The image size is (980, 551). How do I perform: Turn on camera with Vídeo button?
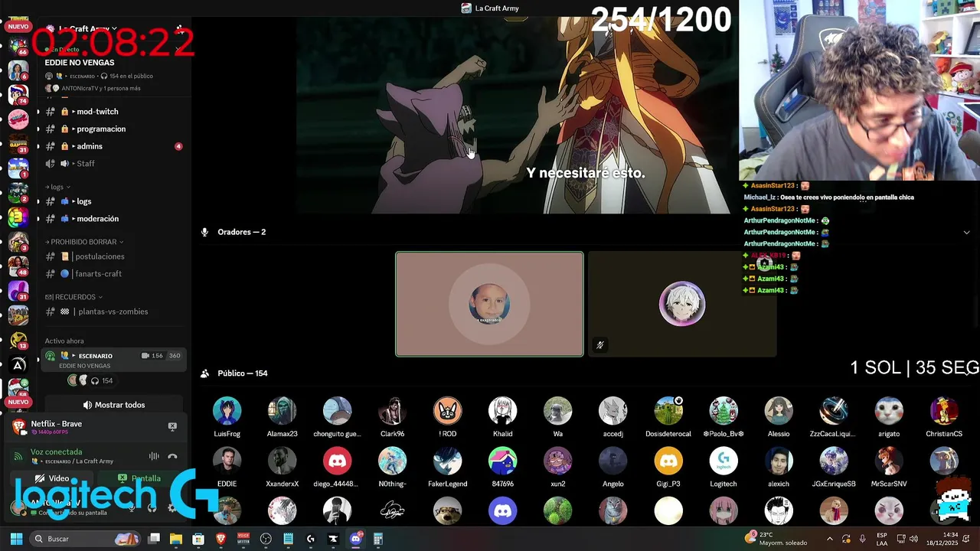52,478
